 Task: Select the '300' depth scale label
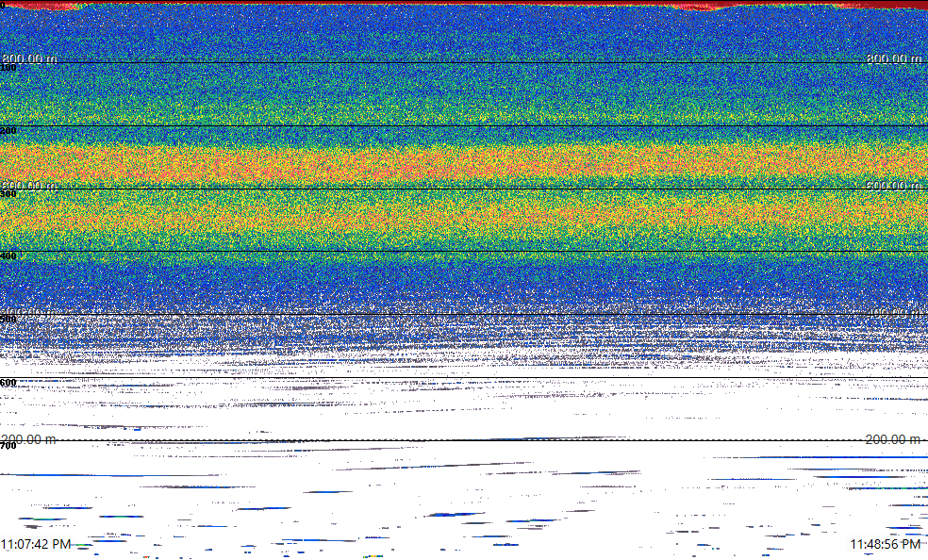[x=8, y=194]
